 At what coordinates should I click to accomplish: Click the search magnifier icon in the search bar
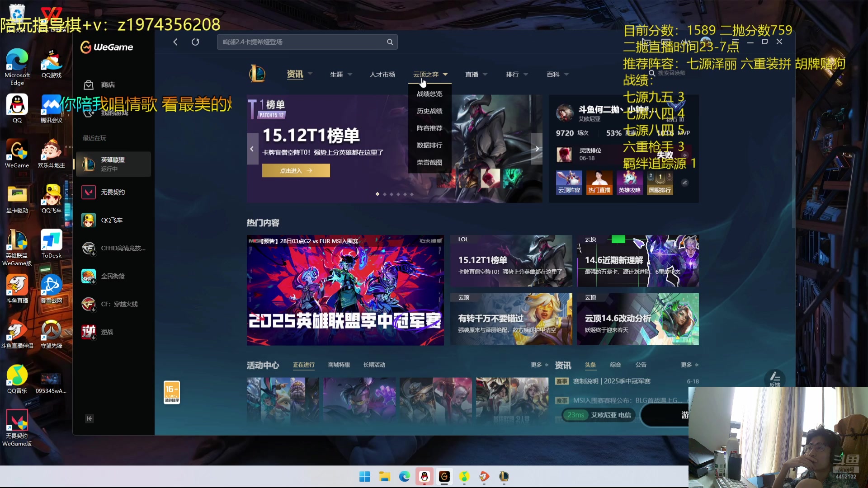tap(390, 42)
